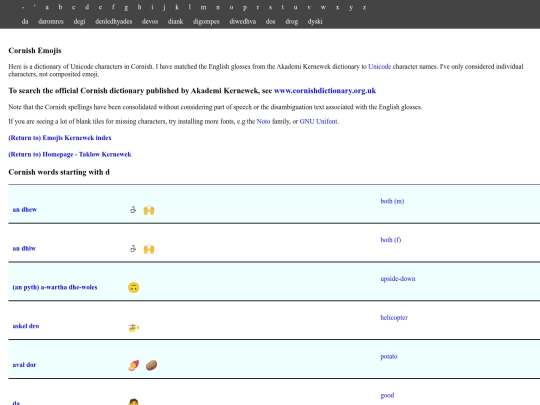
Task: Open the Noto font family link
Action: [x=263, y=121]
